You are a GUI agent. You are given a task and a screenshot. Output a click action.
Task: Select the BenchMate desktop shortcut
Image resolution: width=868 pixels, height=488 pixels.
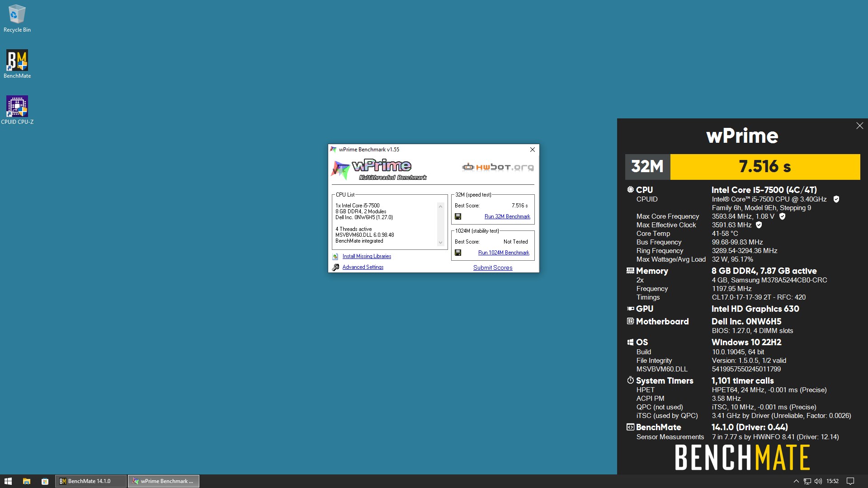click(x=17, y=64)
